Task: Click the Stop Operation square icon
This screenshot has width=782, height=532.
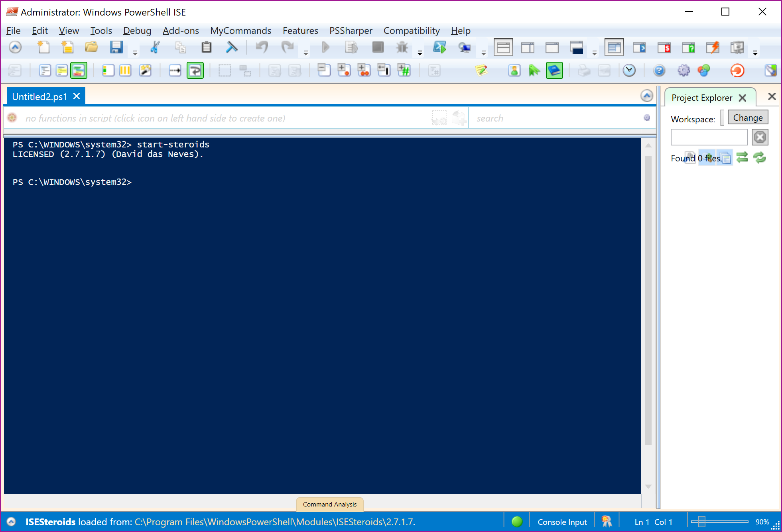Action: (x=378, y=47)
